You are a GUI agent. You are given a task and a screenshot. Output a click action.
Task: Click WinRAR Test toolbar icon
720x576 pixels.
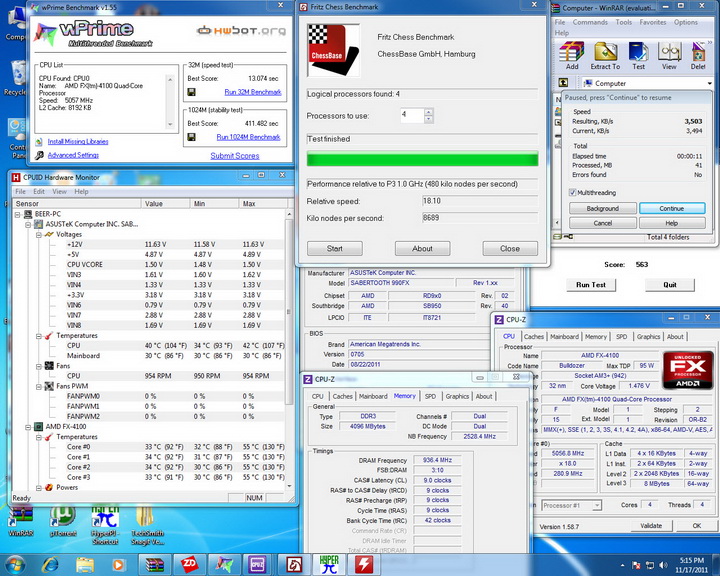coord(638,56)
